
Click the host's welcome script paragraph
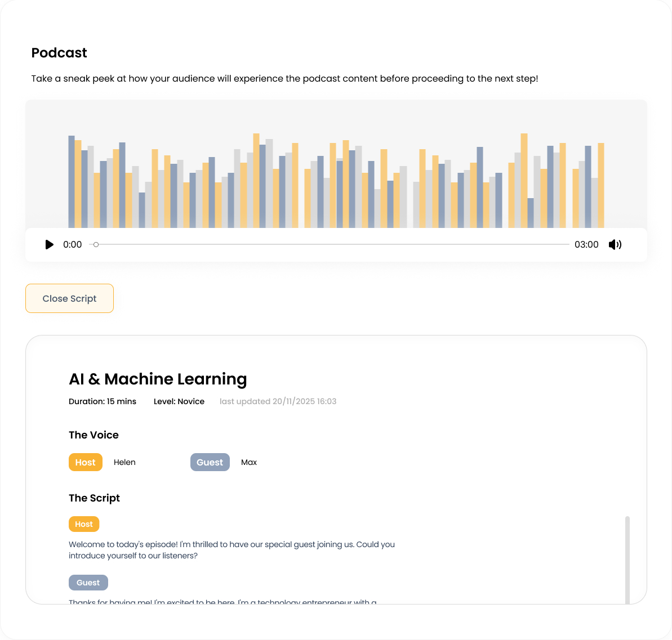(232, 550)
